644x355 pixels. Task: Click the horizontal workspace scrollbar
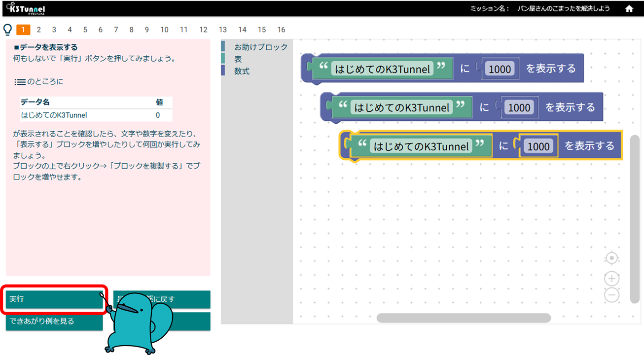(464, 318)
